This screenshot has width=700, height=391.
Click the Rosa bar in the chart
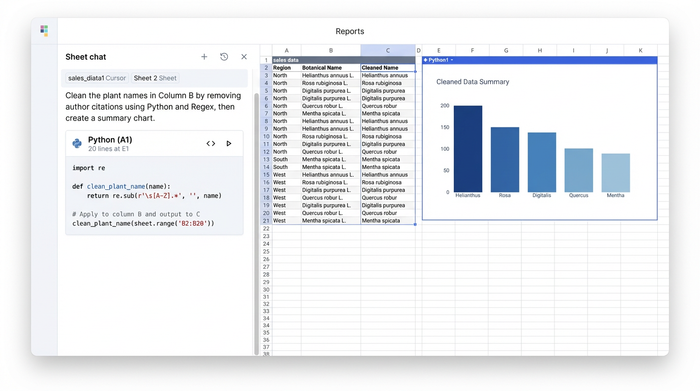click(x=505, y=160)
